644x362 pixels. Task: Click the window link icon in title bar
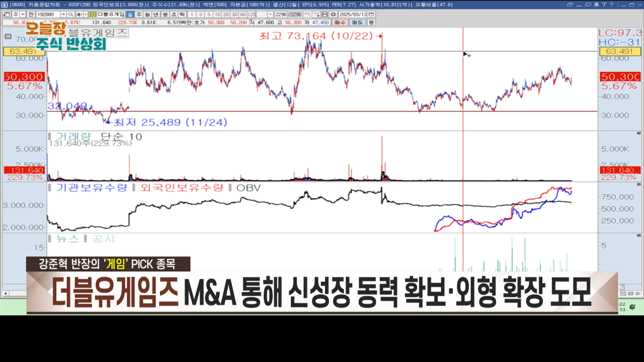[570, 5]
